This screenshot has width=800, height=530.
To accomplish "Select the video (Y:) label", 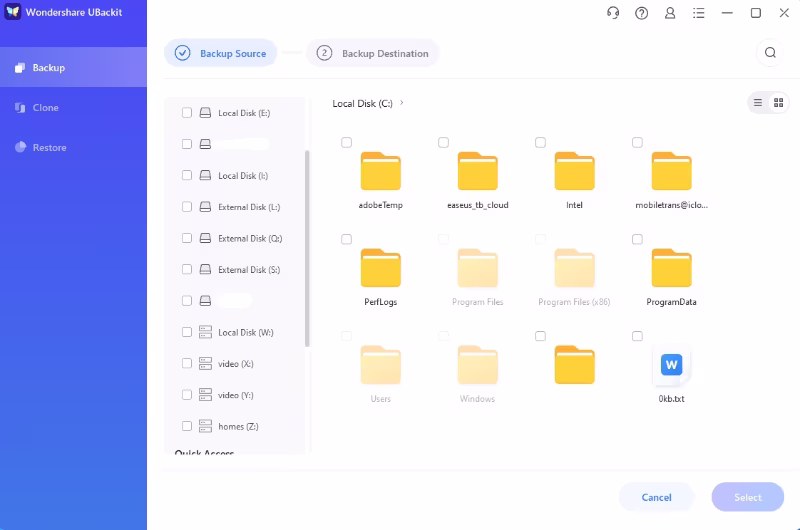I will 236,395.
